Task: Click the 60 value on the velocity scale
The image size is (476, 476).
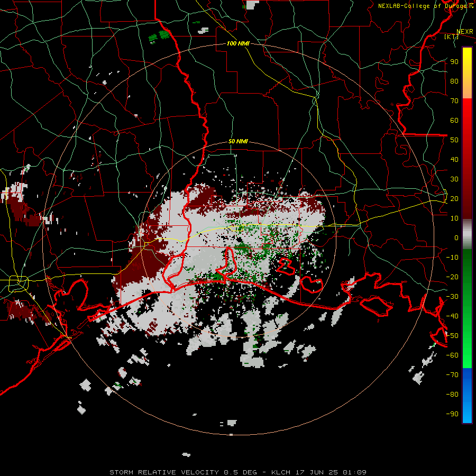Action: 454,121
